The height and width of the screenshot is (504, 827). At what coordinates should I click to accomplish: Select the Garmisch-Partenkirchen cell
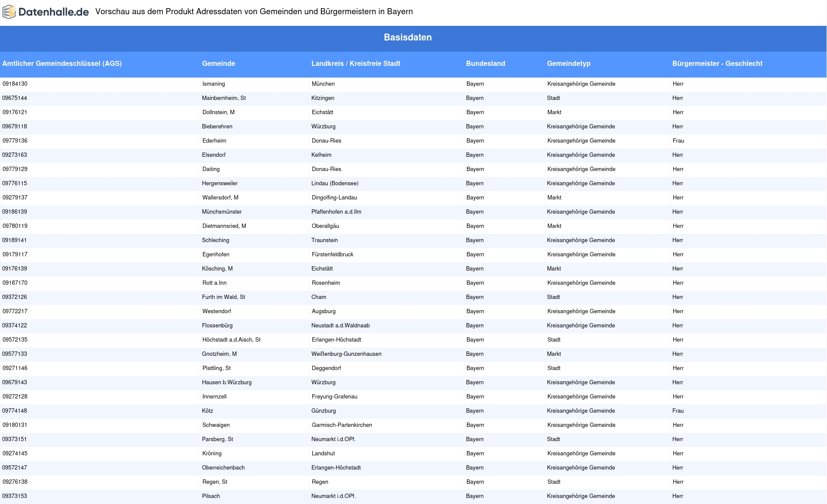point(342,425)
